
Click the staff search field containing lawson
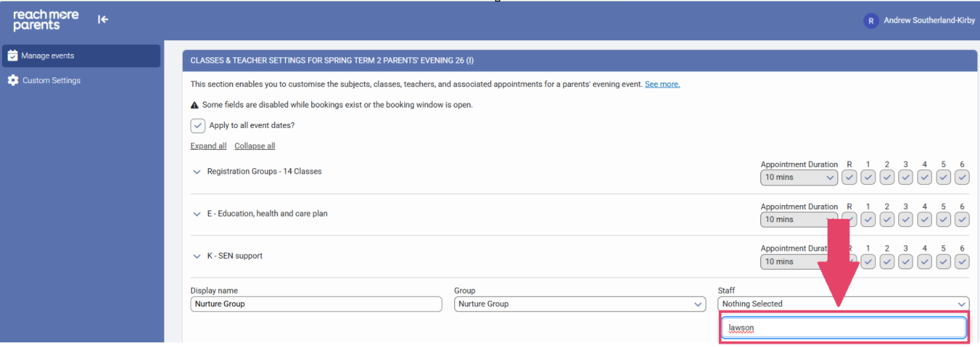[843, 328]
